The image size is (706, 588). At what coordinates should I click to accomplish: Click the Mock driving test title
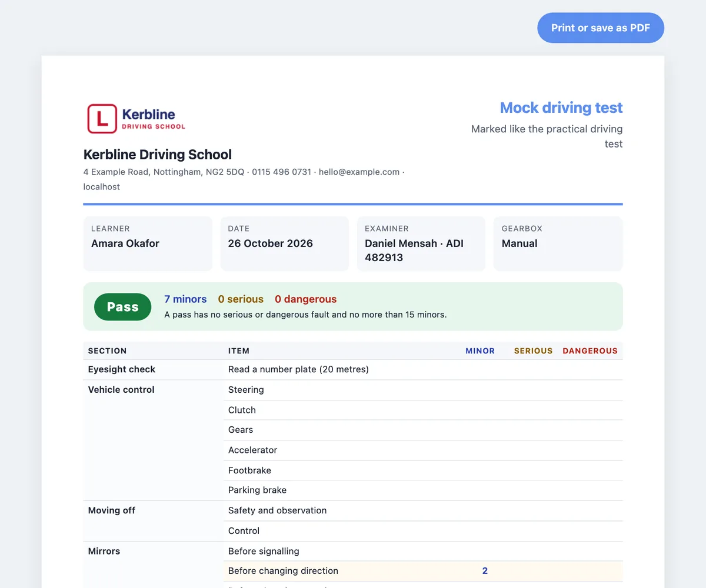(561, 108)
